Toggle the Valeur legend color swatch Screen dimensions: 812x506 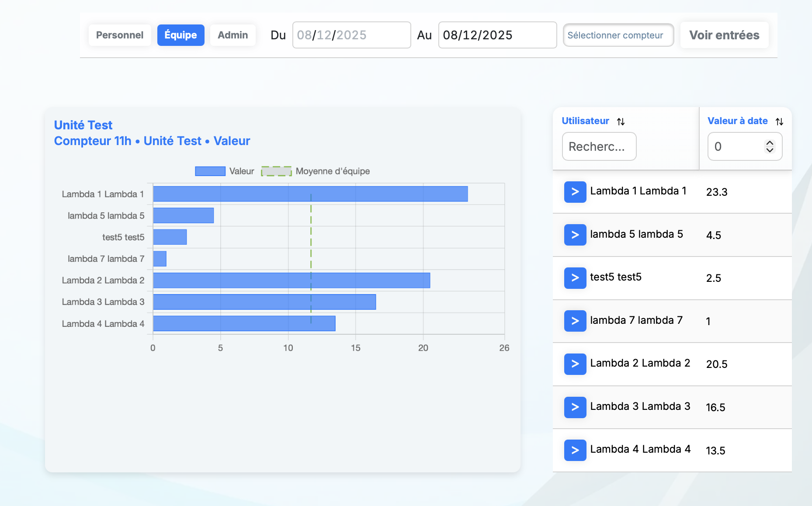coord(210,171)
